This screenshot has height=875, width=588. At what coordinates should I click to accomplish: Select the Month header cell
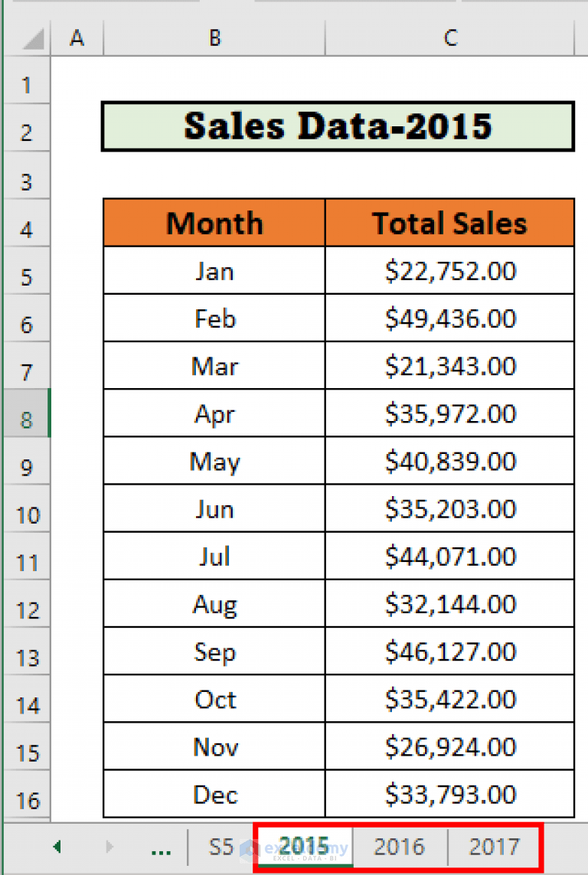pos(214,223)
